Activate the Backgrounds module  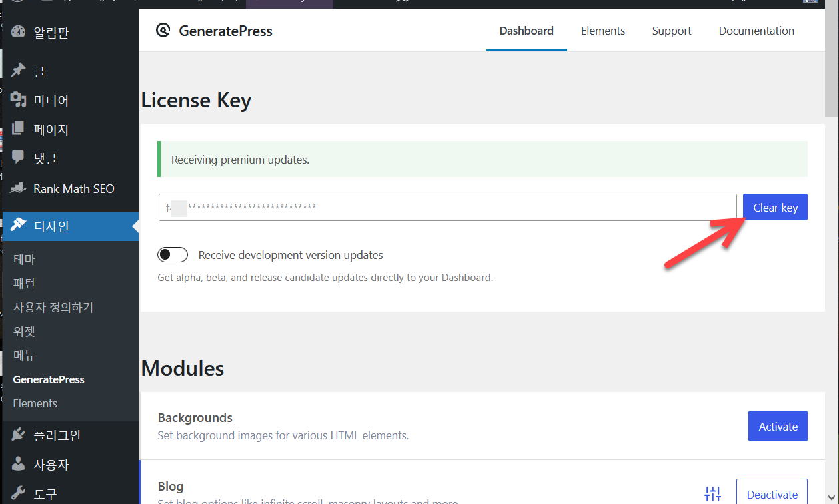coord(778,426)
